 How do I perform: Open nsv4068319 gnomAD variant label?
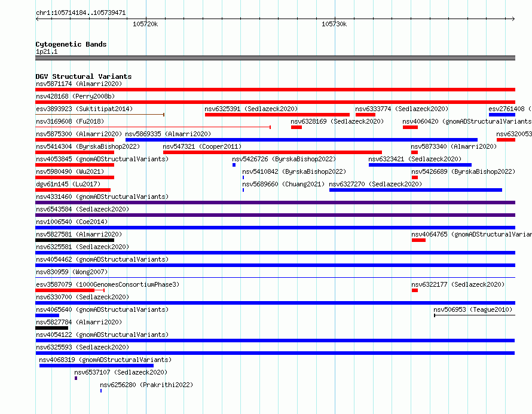105,360
